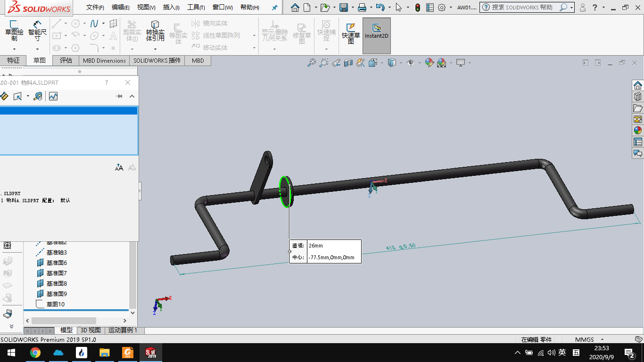Image resolution: width=644 pixels, height=362 pixels.
Task: Click the spline curve sketch tool
Action: pos(94,24)
